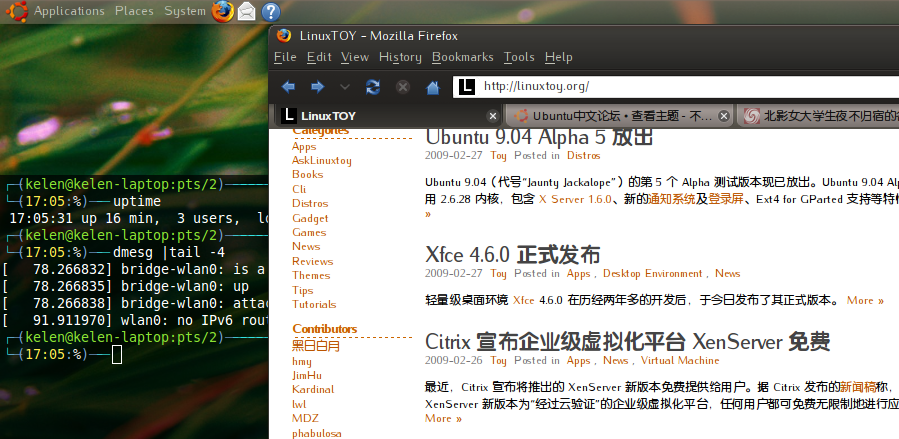Viewport: 899px width, 439px height.
Task: Open contributor lwl's link
Action: 299,404
